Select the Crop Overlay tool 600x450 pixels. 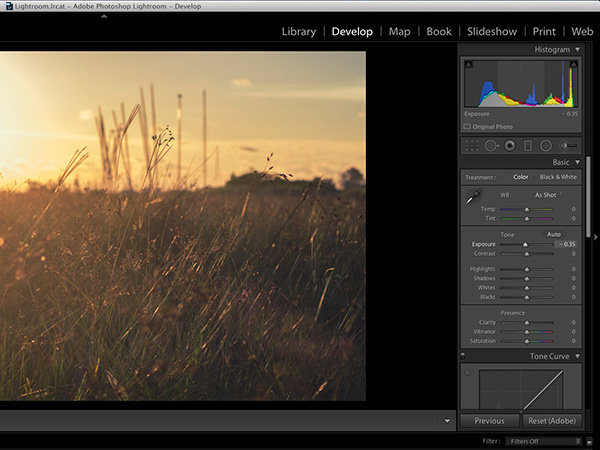[470, 145]
